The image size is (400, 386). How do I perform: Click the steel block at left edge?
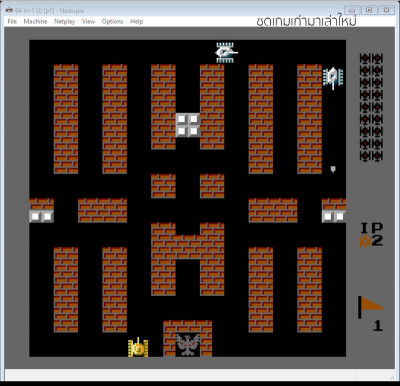pyautogui.click(x=41, y=217)
